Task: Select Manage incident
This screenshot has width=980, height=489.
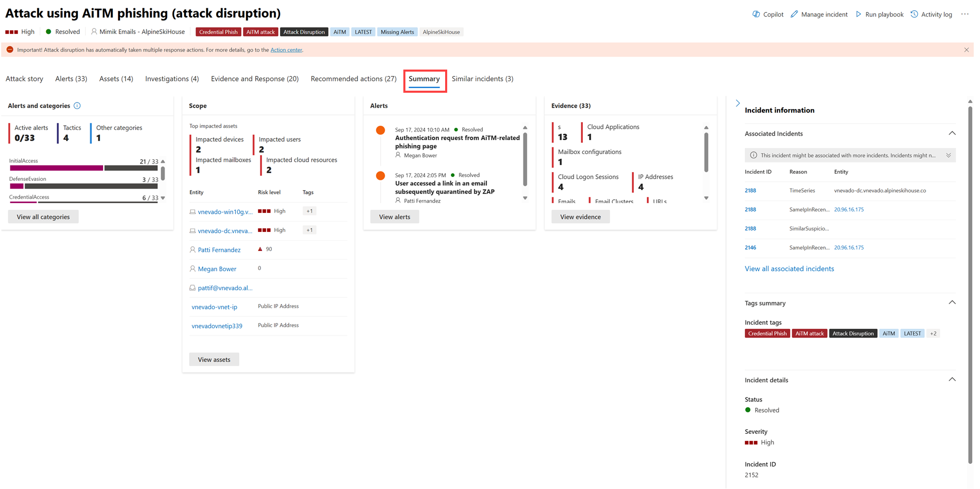Action: point(819,14)
